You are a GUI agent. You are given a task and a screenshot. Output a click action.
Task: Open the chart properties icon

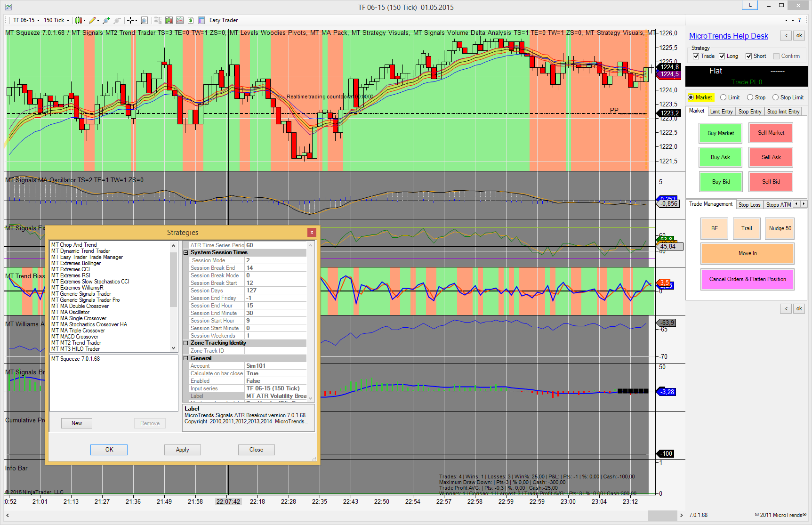click(201, 20)
